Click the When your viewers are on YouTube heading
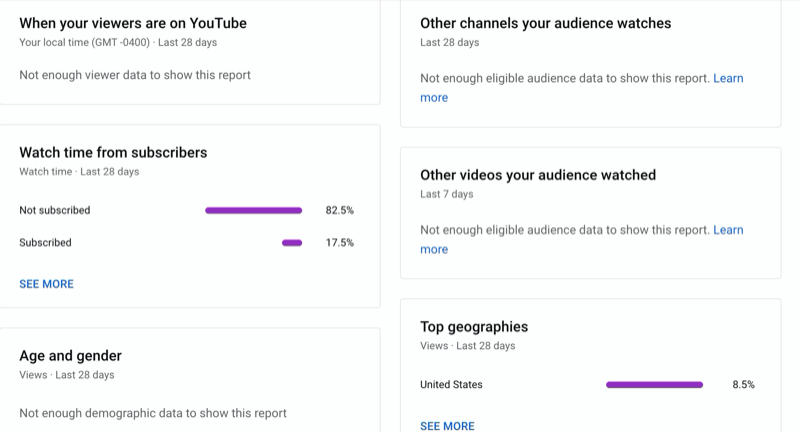 (x=133, y=23)
